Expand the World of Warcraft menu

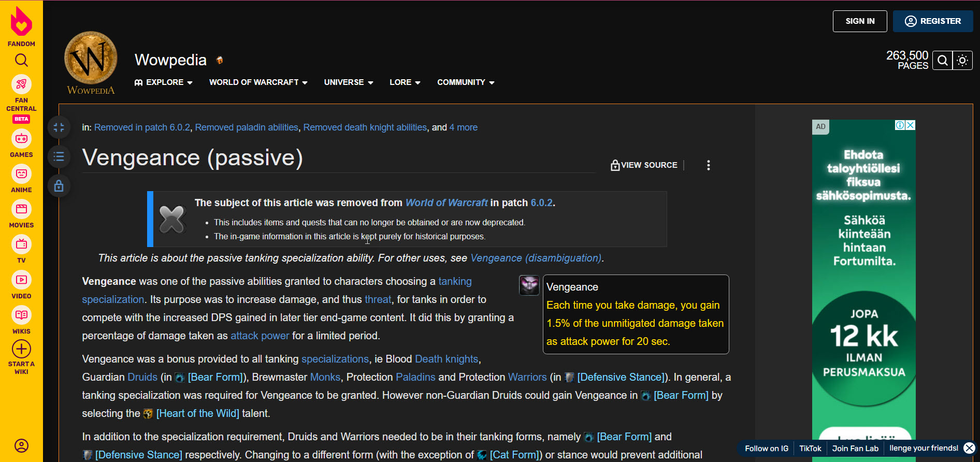coord(258,82)
